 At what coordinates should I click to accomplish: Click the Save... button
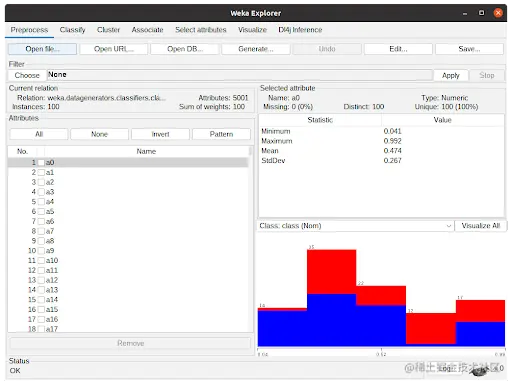coord(469,49)
